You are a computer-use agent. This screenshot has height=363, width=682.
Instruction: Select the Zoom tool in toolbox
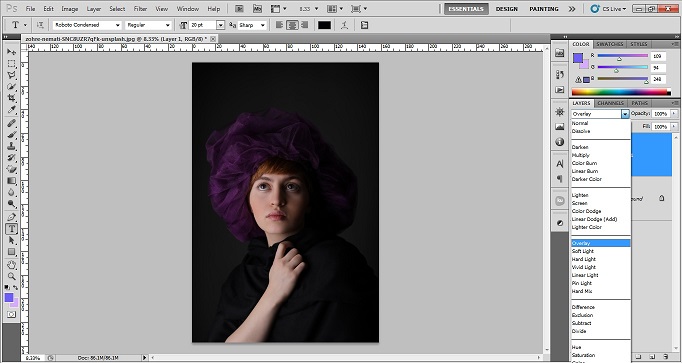coord(11,276)
